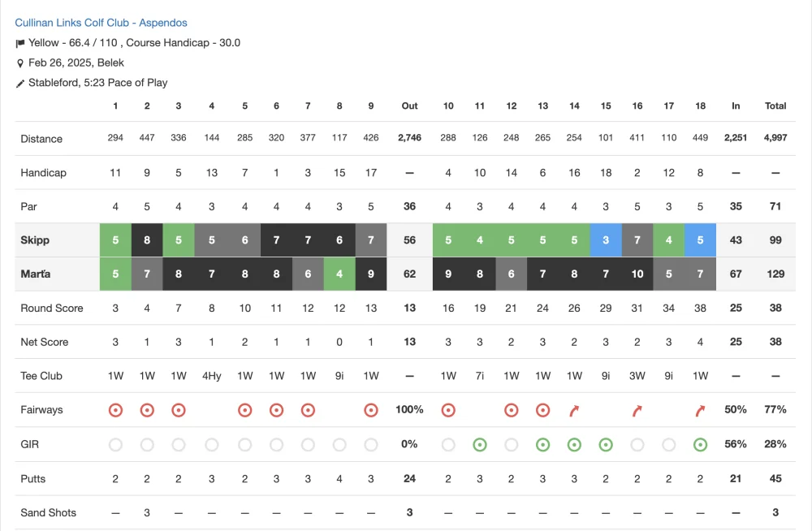Click the Marťa player row label
Screen dimensions: 812x531
point(36,274)
